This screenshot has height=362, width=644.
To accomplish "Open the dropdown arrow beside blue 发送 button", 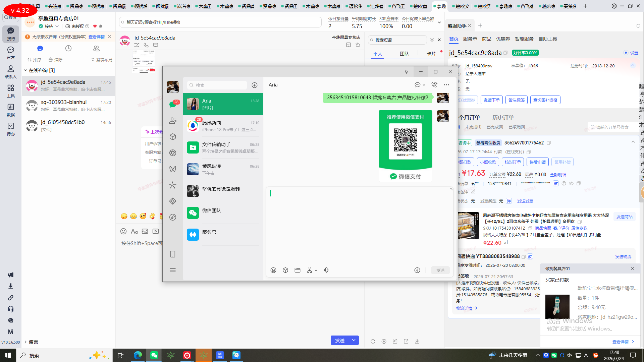I will (x=354, y=340).
